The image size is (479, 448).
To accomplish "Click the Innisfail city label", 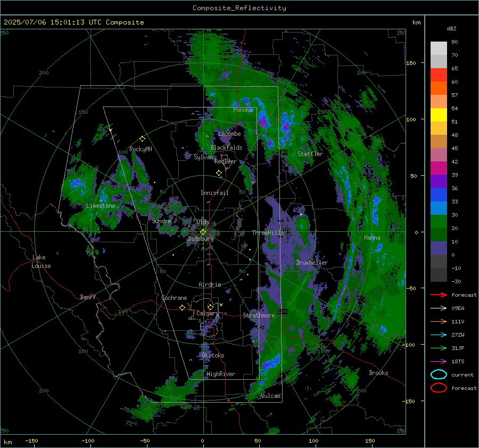I will [x=214, y=193].
